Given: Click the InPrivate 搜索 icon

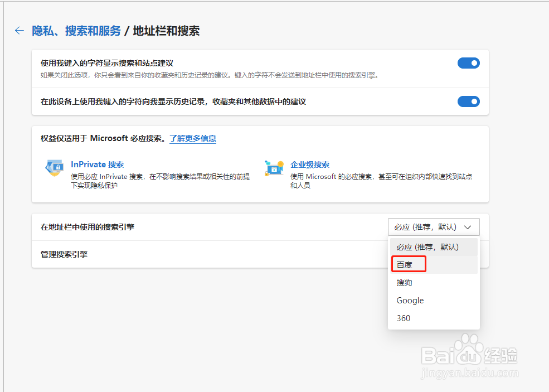Looking at the screenshot, I should click(x=55, y=168).
